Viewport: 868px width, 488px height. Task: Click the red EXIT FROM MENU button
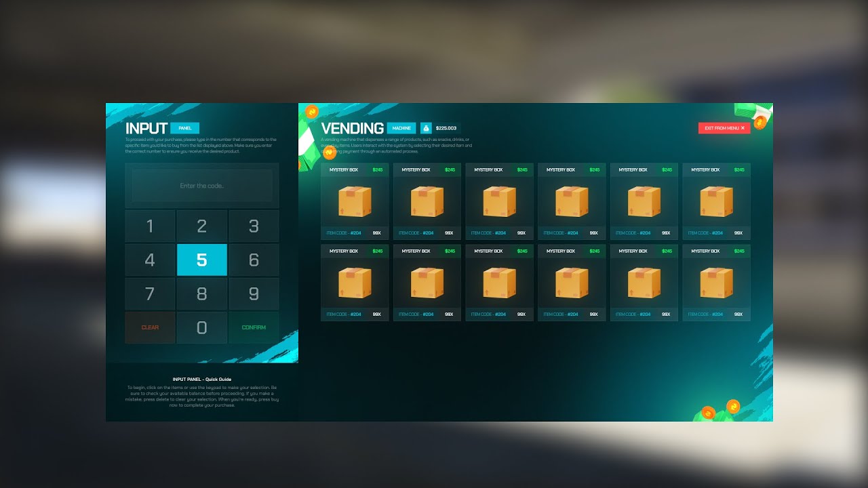(724, 128)
